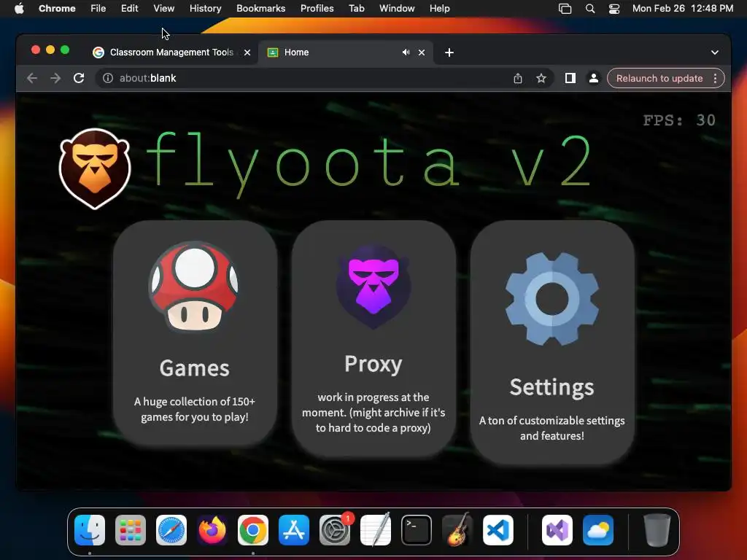Open the Games card with mushroom icon

[195, 332]
